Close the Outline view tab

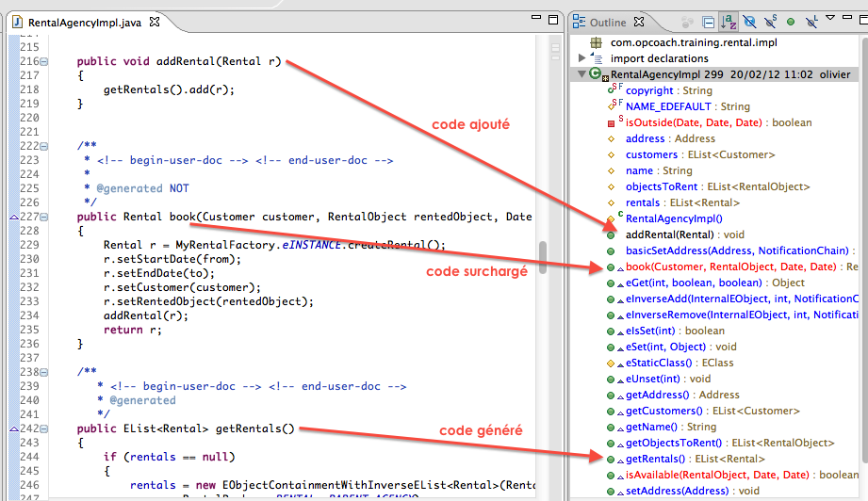click(x=639, y=22)
